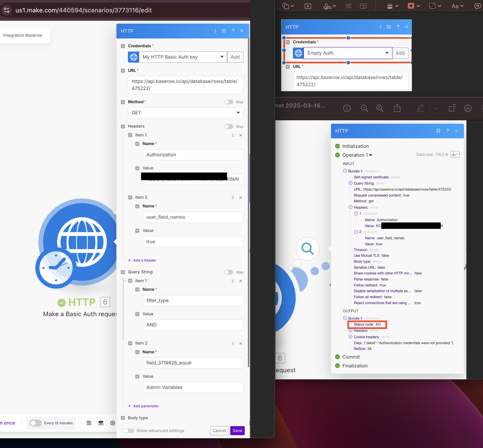Click Add a header link
The width and height of the screenshot is (483, 448).
pos(142,260)
